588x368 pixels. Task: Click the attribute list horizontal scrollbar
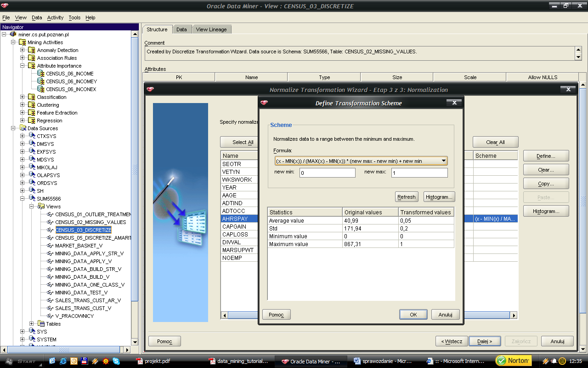(370, 315)
